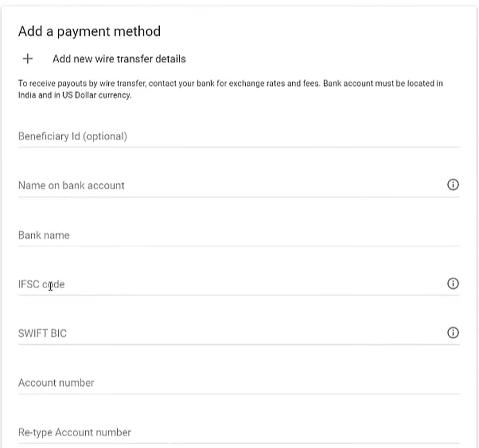Click the SWIFT BIC info icon
Viewport: 479px width, 448px height.
point(452,333)
